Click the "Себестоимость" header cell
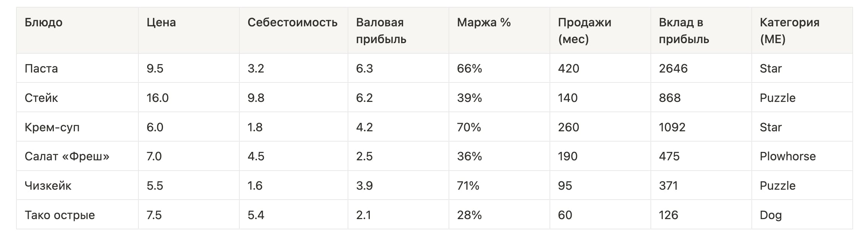The width and height of the screenshot is (868, 242). (292, 23)
